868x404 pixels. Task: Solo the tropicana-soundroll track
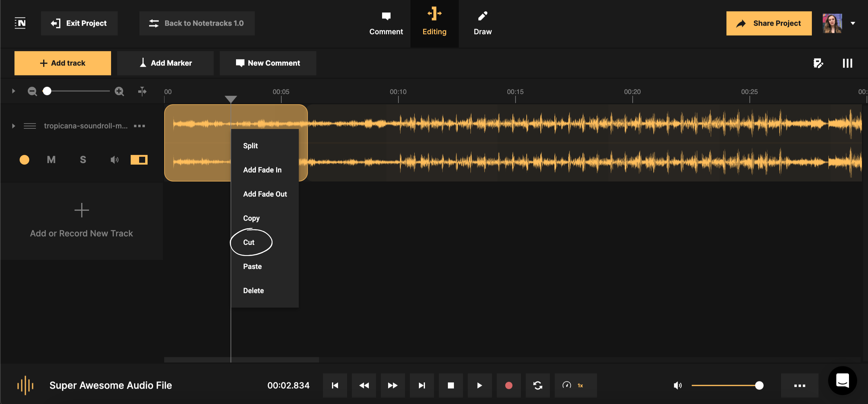83,159
